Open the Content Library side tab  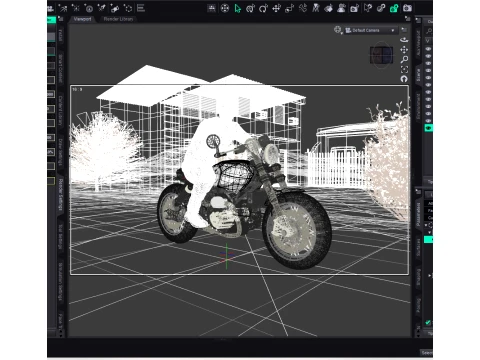tap(60, 111)
